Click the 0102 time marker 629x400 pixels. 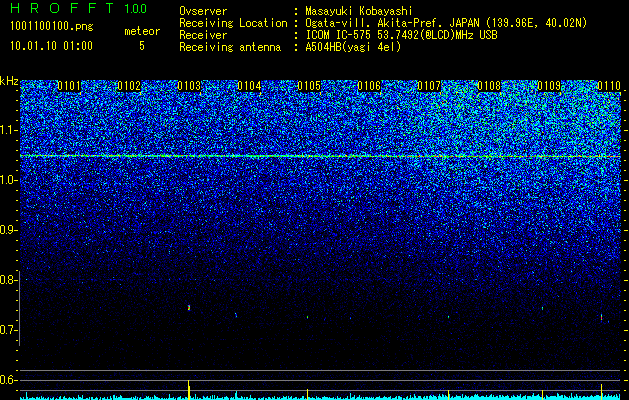coord(129,86)
